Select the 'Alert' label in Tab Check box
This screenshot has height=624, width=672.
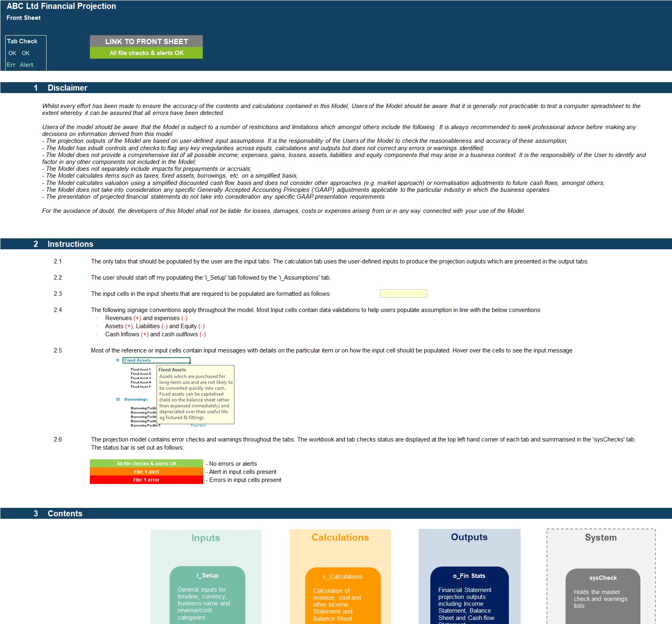click(26, 65)
